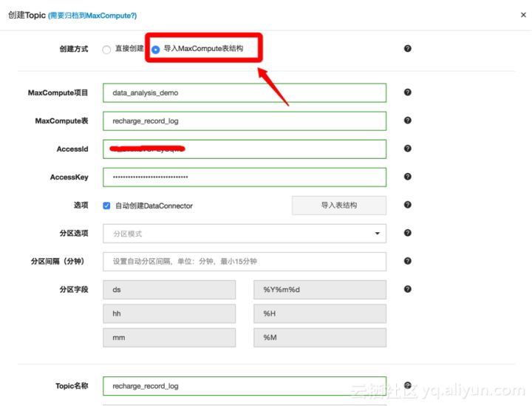Screen dimensions: 532x406
Task: Click the mm partition field
Action: (x=169, y=337)
